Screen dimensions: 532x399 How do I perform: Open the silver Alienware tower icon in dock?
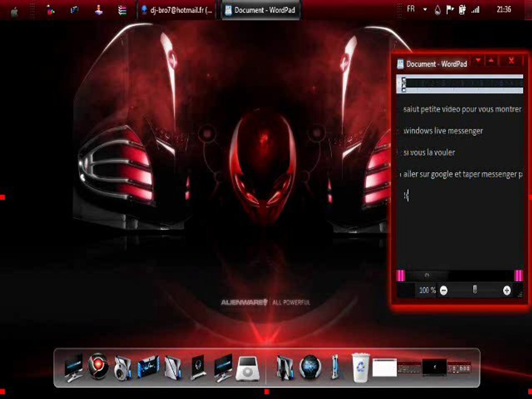(x=173, y=367)
